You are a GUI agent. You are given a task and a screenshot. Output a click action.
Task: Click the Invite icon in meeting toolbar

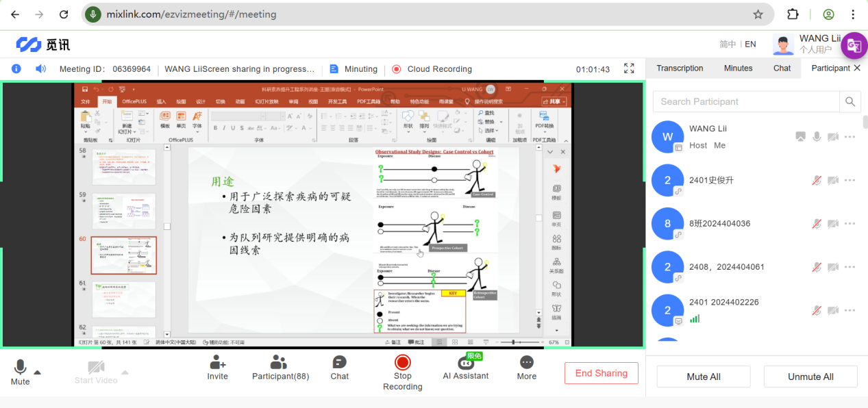(217, 363)
